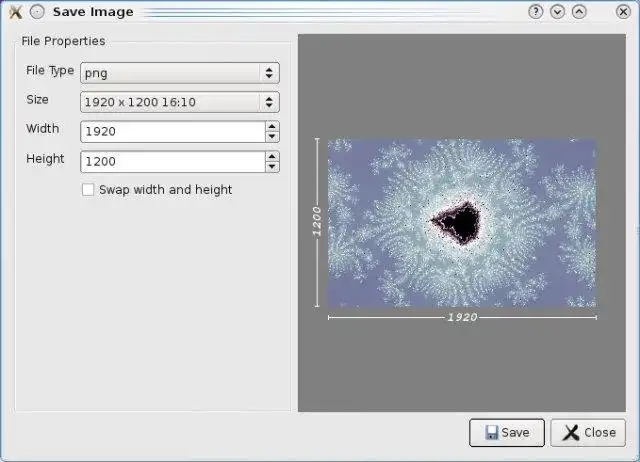This screenshot has width=640, height=462.
Task: Click the File Properties group label
Action: 63,41
